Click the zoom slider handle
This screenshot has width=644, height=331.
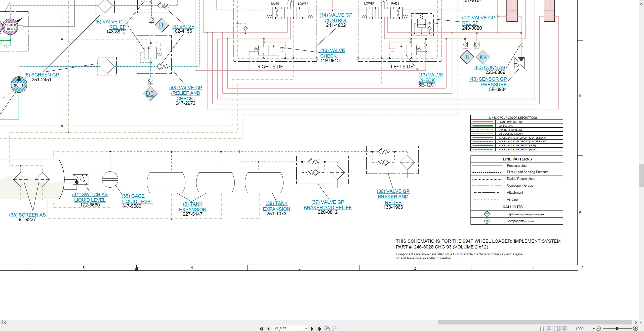coord(617,328)
